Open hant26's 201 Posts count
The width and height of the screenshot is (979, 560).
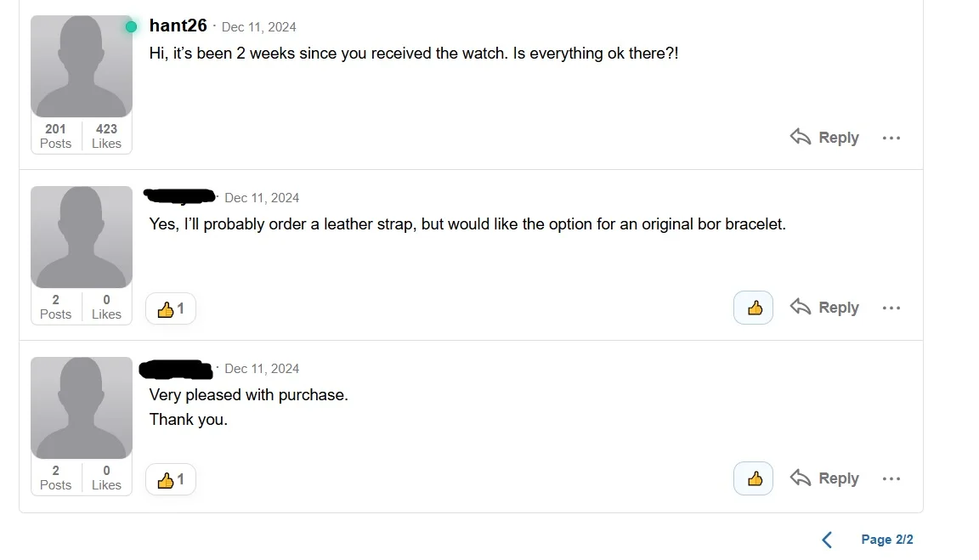pos(55,136)
